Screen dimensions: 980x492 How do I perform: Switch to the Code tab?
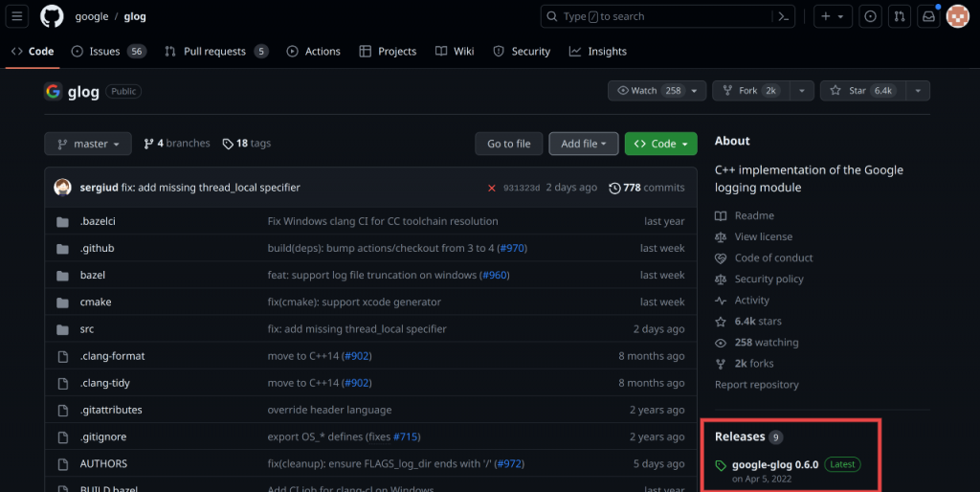click(x=33, y=52)
